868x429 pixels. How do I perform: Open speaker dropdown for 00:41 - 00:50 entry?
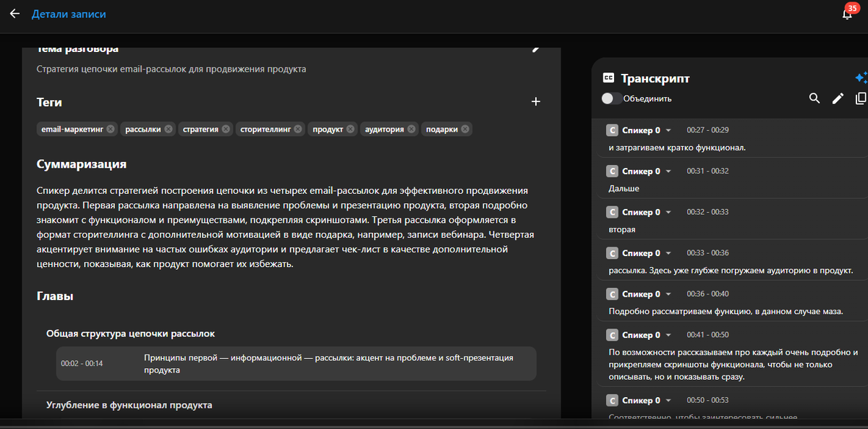click(x=668, y=335)
